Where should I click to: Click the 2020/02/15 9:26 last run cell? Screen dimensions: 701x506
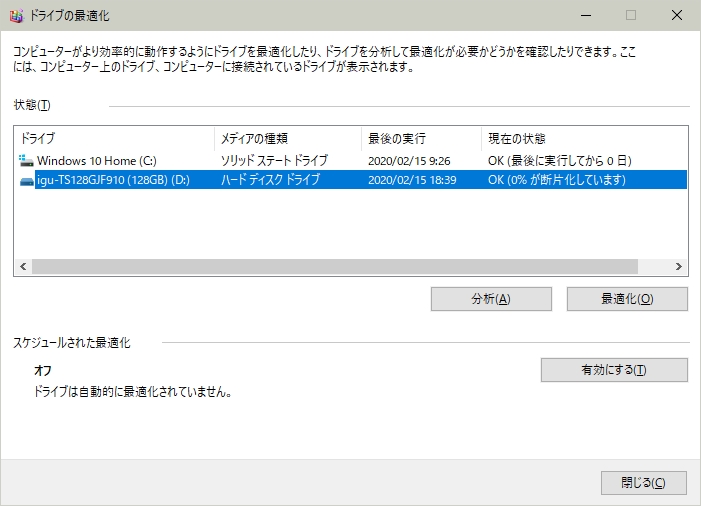409,161
